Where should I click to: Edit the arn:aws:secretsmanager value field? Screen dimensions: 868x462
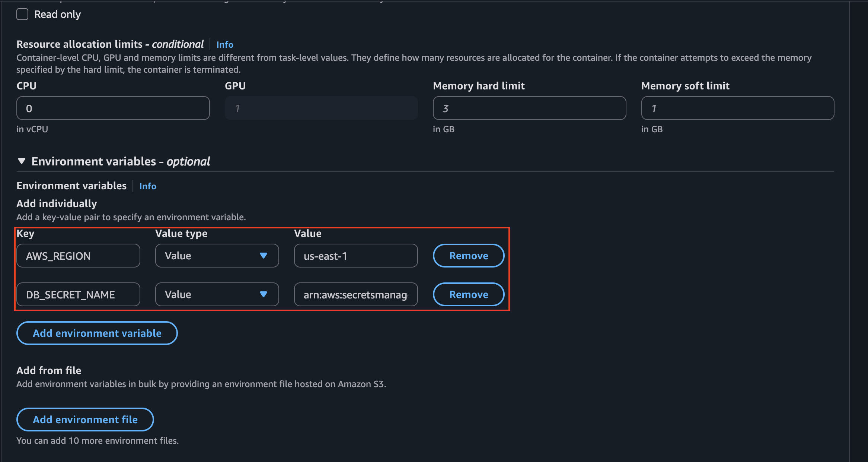click(x=355, y=295)
